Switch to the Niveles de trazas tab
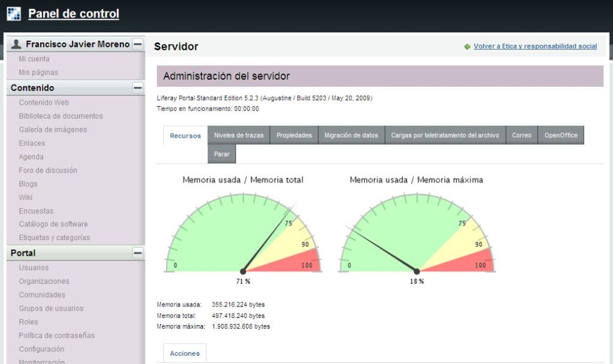The height and width of the screenshot is (364, 613). click(238, 135)
